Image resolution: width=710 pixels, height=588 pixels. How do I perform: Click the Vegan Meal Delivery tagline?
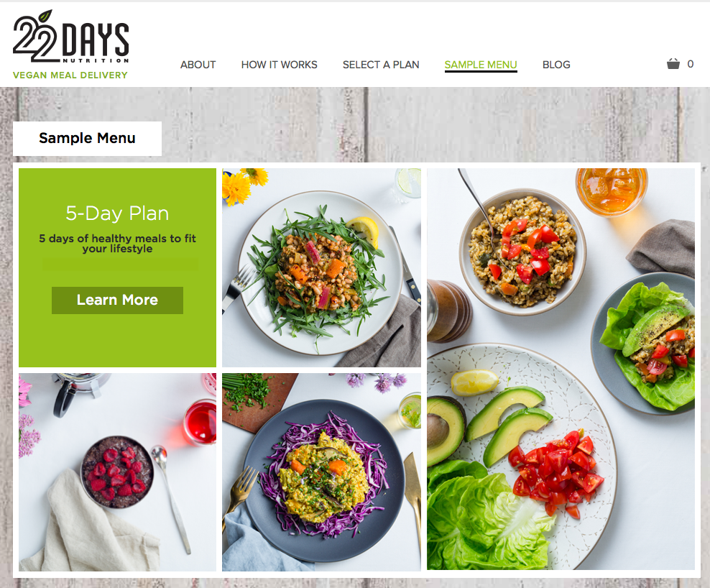pyautogui.click(x=70, y=75)
